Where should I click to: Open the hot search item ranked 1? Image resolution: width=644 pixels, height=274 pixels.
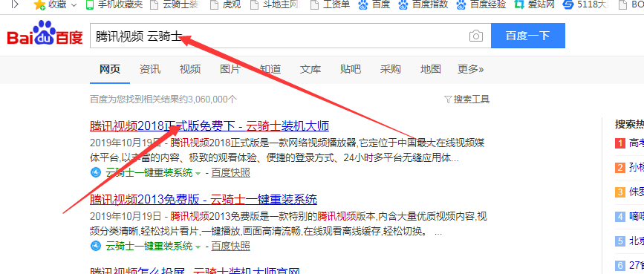point(629,143)
